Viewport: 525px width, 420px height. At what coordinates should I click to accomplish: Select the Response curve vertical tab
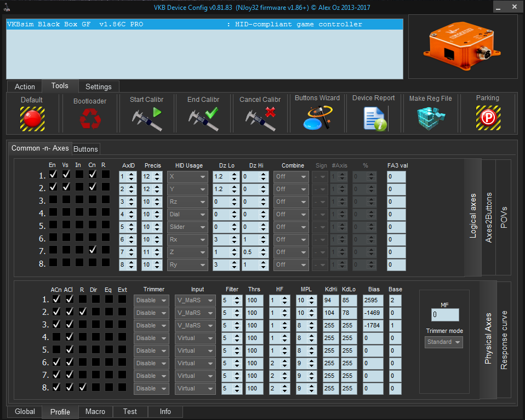(504, 340)
